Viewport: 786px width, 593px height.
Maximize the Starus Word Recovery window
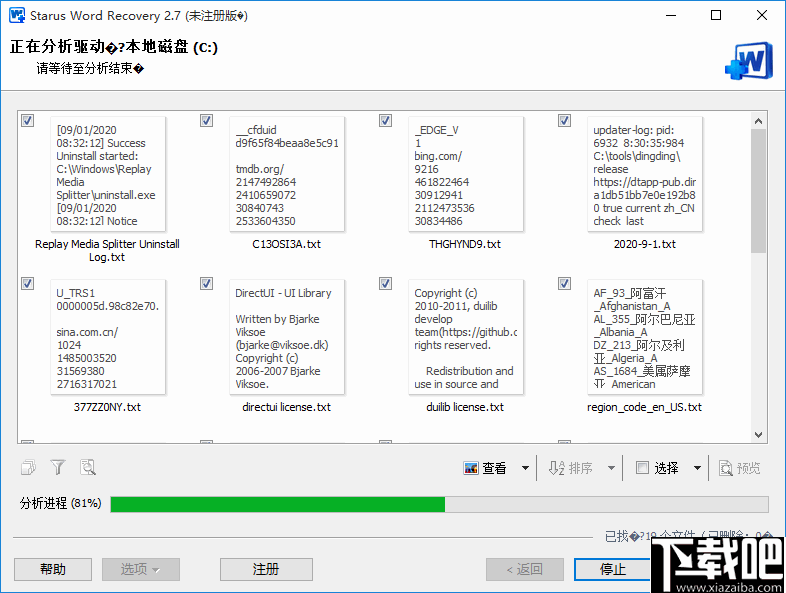(716, 16)
